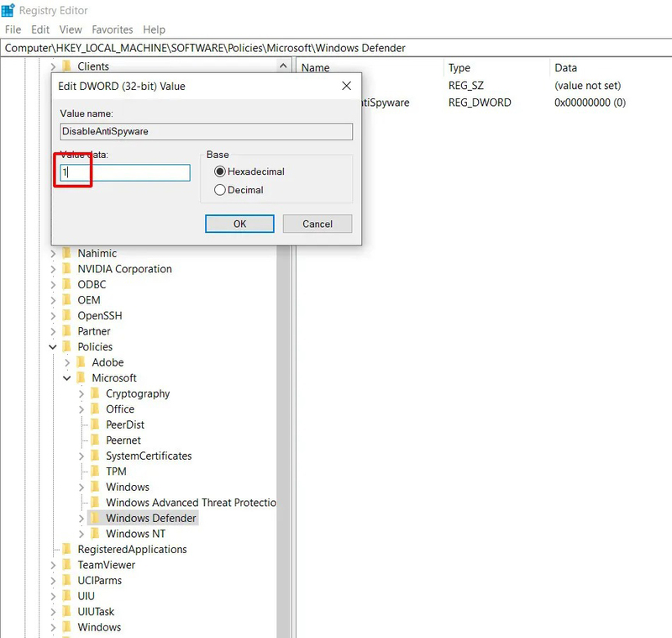Select the Hexadecimal base option

click(249, 171)
